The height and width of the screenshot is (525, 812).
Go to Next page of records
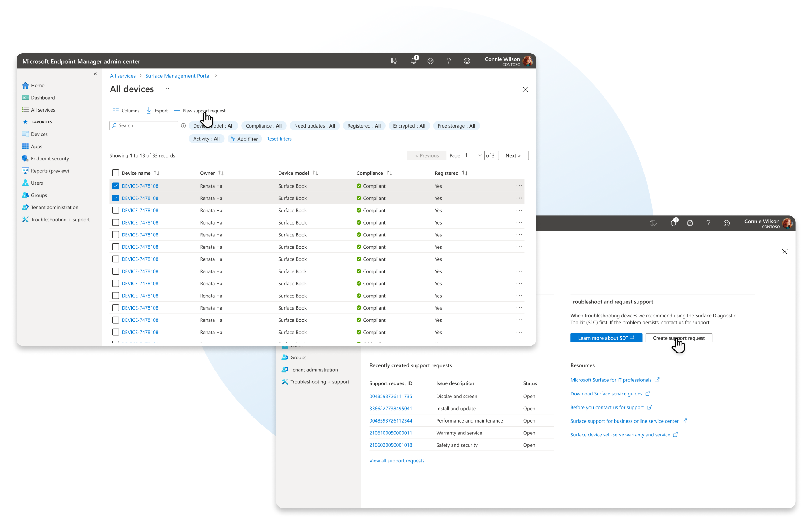(513, 155)
